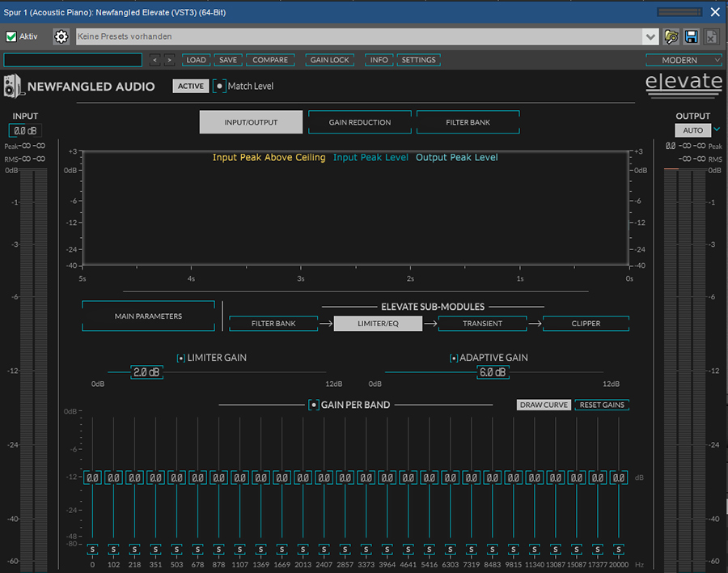728x573 pixels.
Task: Click the delete preset icon
Action: (x=711, y=36)
